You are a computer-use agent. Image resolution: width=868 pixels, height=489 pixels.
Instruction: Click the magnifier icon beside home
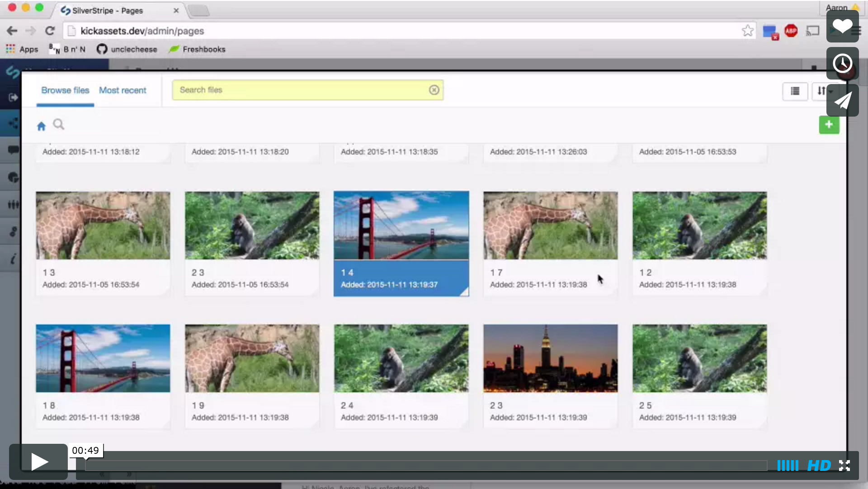pyautogui.click(x=59, y=124)
